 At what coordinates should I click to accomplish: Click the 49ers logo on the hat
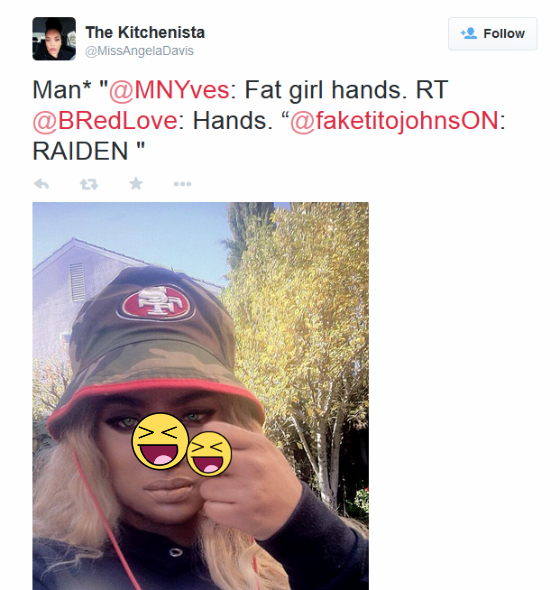click(155, 304)
